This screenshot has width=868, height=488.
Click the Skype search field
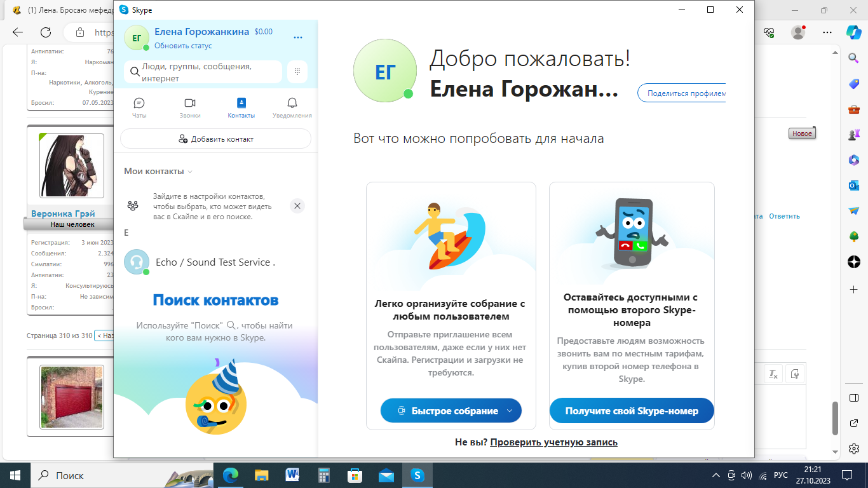[203, 72]
